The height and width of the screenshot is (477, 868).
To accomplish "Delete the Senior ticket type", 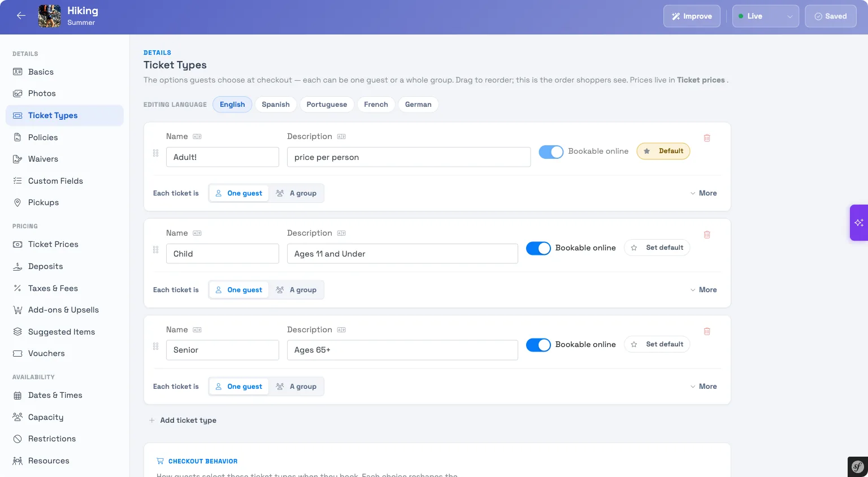I will click(x=707, y=331).
